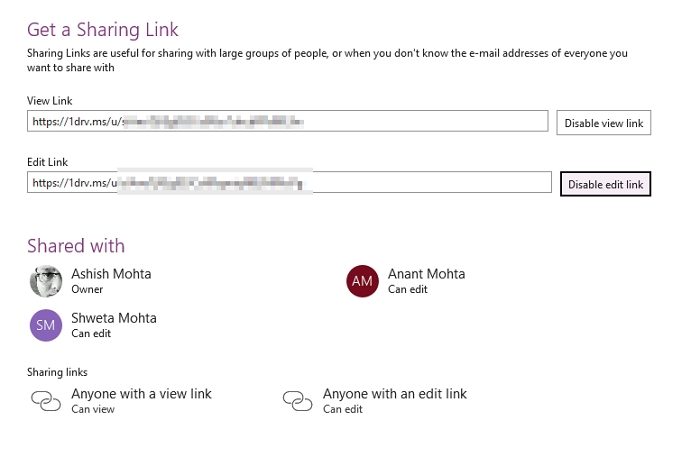Screen dimensions: 700x466
Task: Open Ashish Mohta's sharing entry
Action: 91,281
